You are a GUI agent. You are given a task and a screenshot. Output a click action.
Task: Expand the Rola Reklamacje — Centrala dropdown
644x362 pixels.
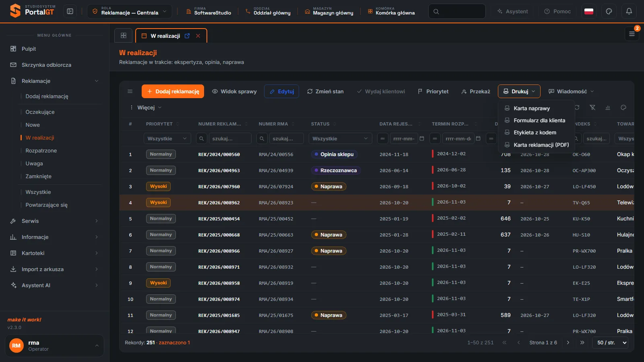tap(130, 11)
